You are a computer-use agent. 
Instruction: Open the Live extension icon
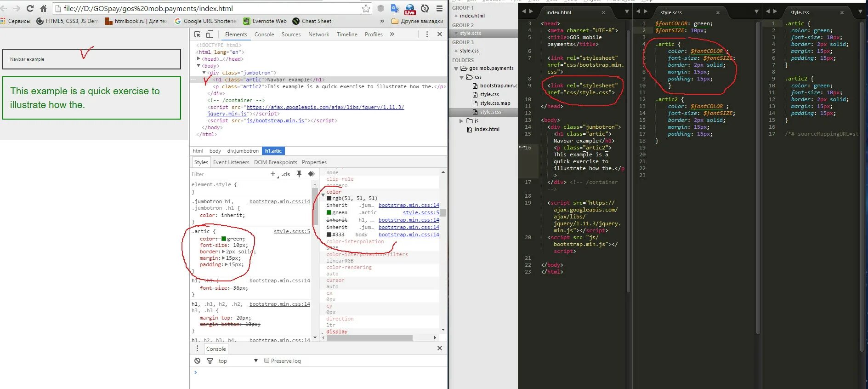click(x=410, y=9)
